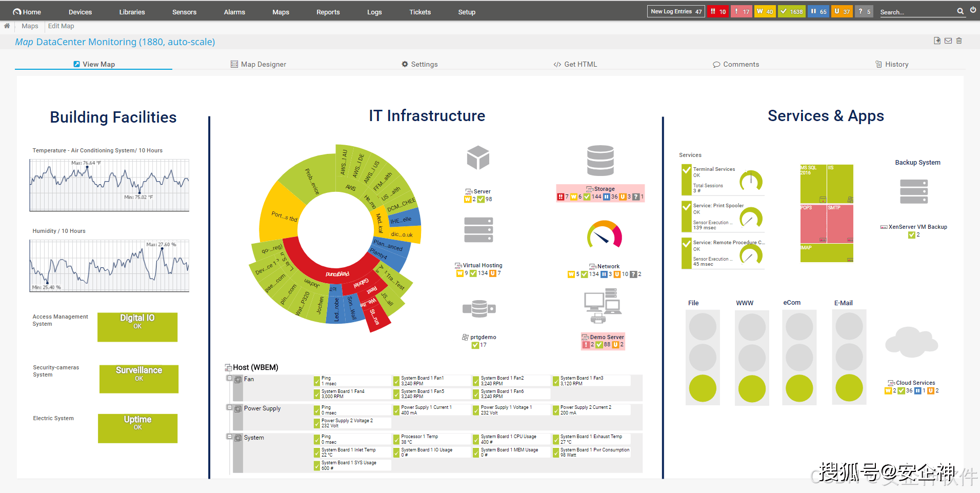The height and width of the screenshot is (493, 980).
Task: Click the Processor 1 Temp check mark
Action: pos(396,440)
